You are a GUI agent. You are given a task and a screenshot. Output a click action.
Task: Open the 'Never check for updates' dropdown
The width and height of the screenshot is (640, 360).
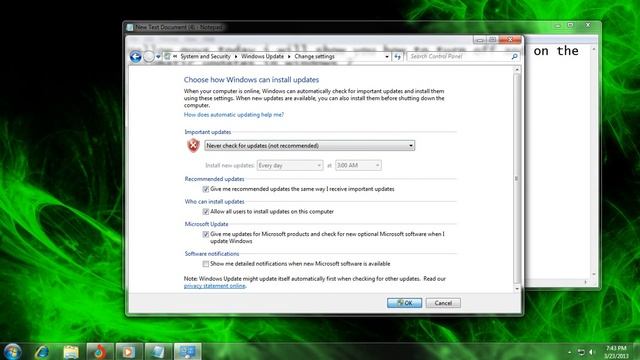(x=309, y=146)
